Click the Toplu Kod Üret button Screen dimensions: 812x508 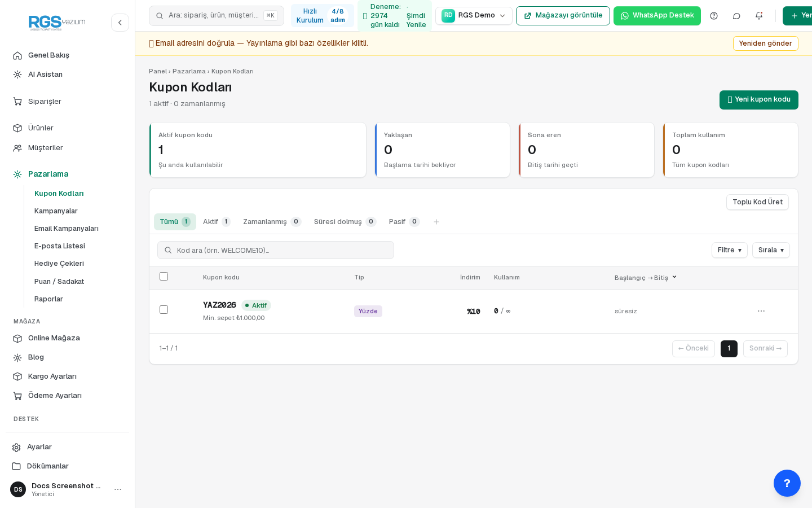pos(757,202)
